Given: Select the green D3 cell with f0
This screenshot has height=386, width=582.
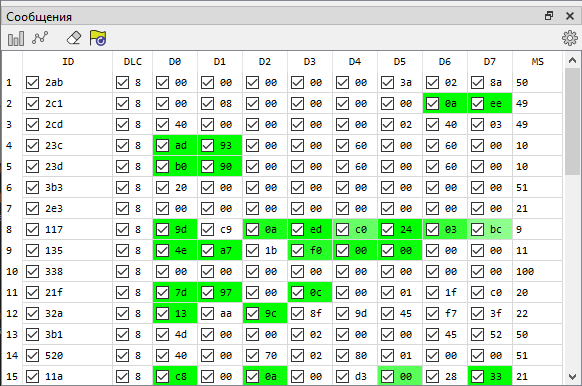Looking at the screenshot, I should 310,251.
